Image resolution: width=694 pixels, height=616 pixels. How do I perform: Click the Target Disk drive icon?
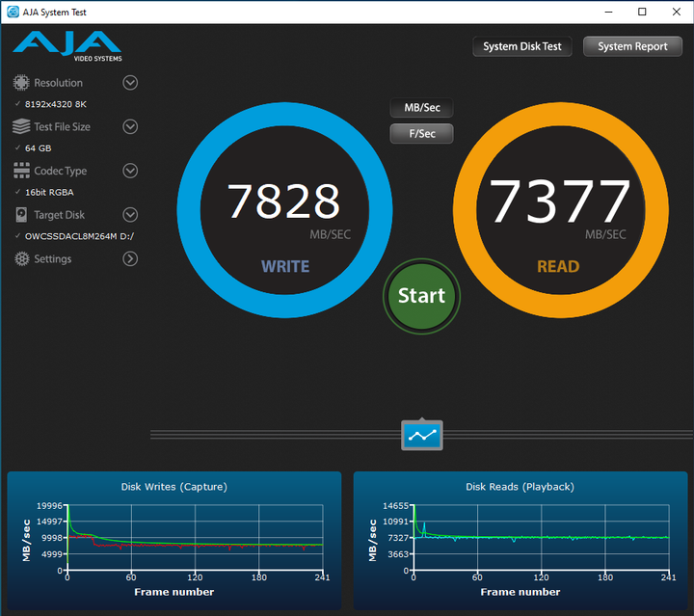click(21, 215)
